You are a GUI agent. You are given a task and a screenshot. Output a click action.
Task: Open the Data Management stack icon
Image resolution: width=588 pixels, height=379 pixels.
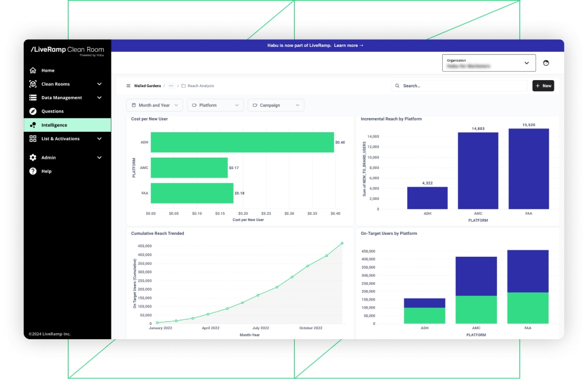[x=33, y=98]
